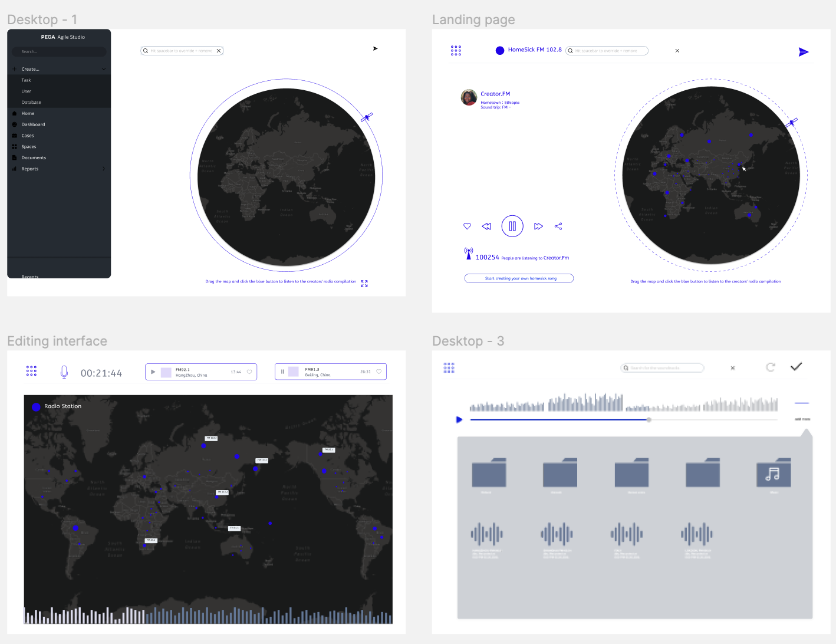
Task: Click the fast-forward icon in the player controls
Action: coord(538,226)
